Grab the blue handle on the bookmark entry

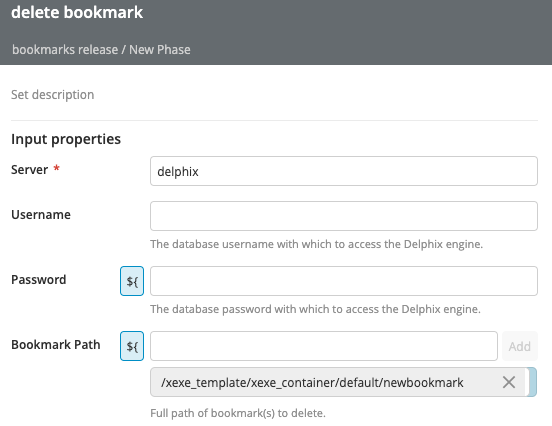click(532, 382)
